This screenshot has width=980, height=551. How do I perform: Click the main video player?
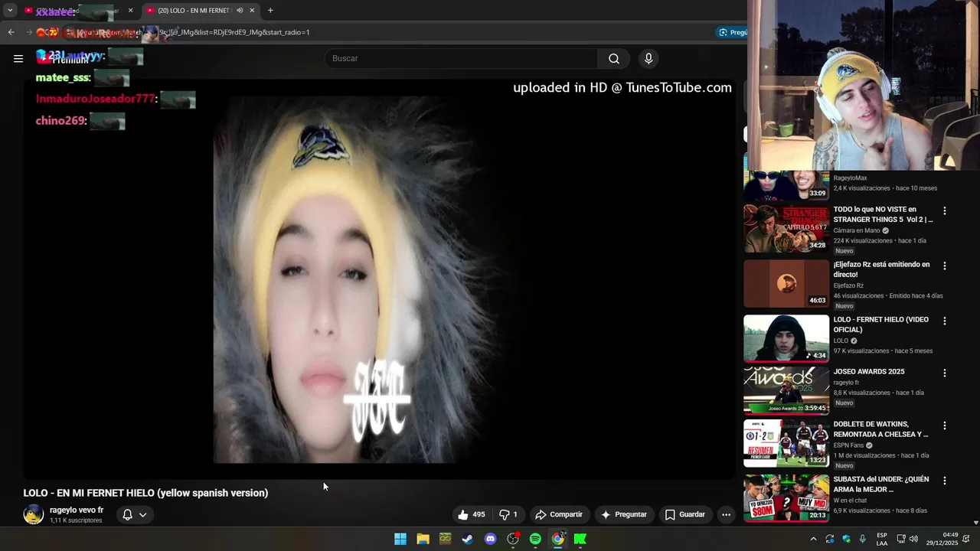(379, 279)
